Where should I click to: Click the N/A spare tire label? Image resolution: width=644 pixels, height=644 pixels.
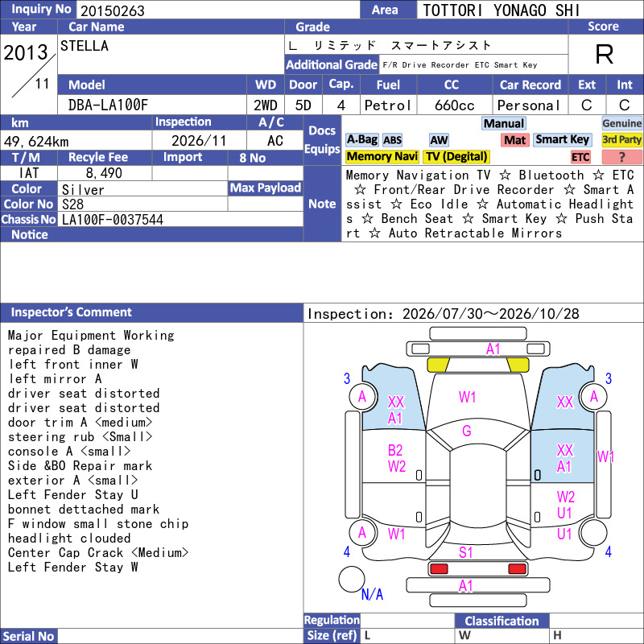click(372, 594)
